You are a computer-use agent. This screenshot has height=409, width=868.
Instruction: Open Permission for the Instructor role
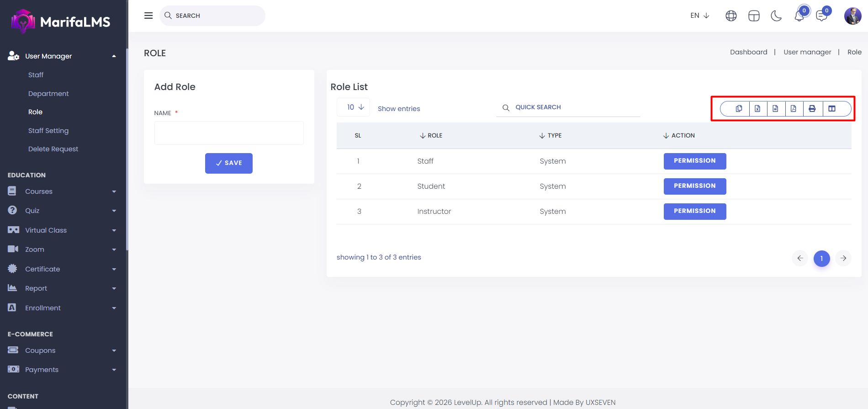click(694, 211)
